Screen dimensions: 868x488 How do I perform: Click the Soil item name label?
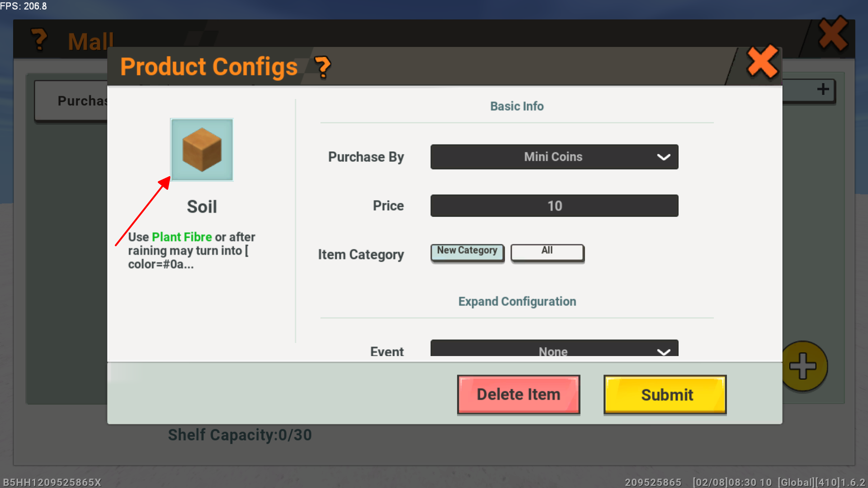coord(202,207)
